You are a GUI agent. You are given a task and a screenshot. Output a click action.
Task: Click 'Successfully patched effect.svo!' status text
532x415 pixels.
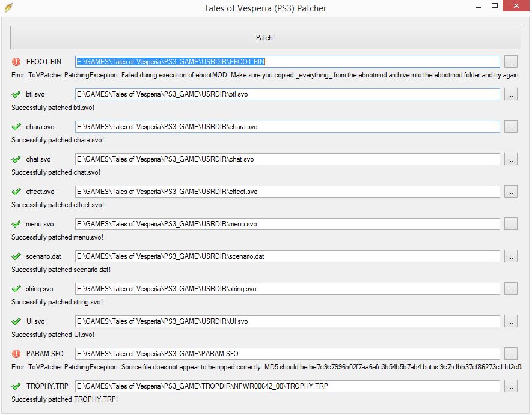(x=58, y=205)
